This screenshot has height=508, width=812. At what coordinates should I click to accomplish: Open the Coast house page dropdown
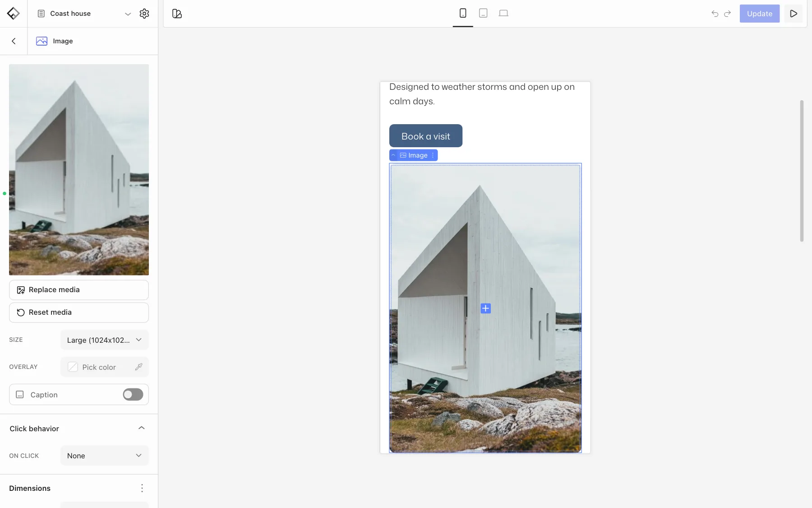pos(128,14)
